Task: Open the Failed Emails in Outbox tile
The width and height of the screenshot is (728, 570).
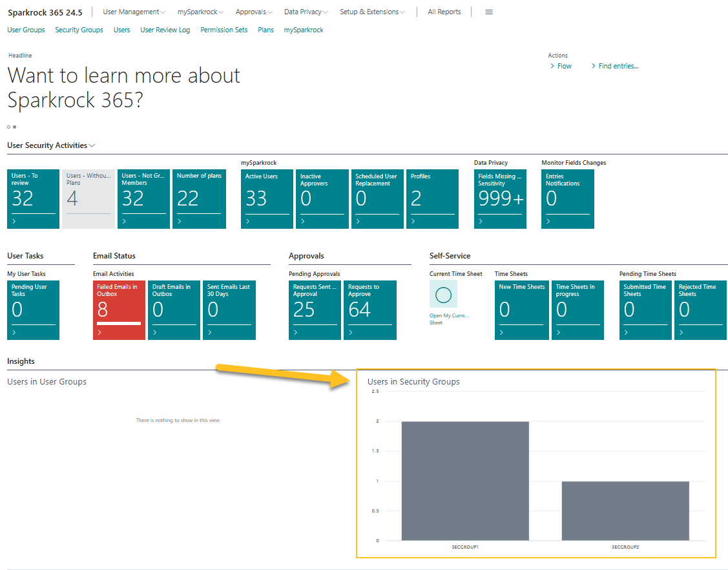Action: pyautogui.click(x=119, y=310)
